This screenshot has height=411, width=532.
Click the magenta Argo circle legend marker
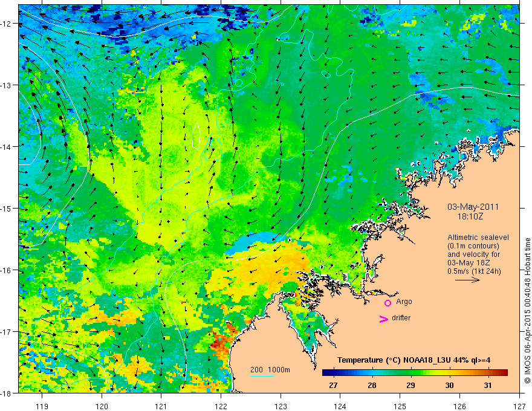388,303
